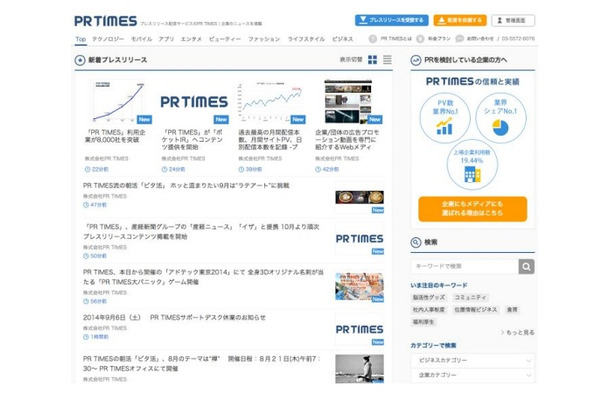
Task: Select the コミュニティ keyword tag
Action: point(470,298)
